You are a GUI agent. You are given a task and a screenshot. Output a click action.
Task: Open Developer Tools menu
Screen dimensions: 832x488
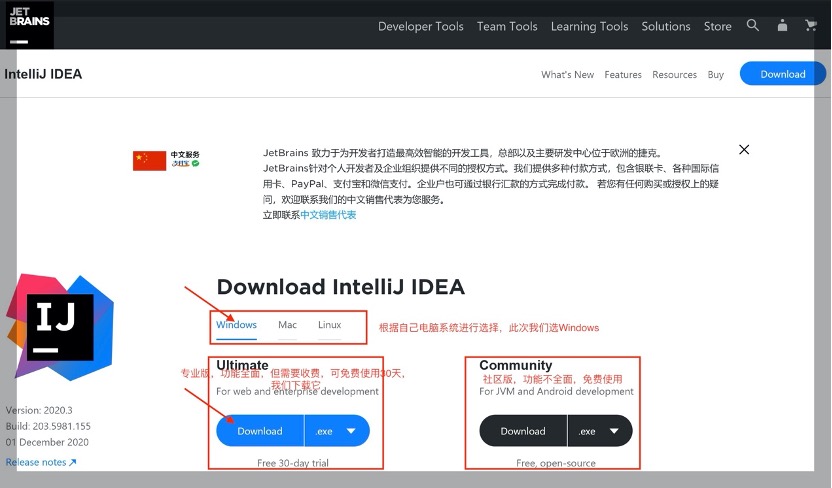420,26
